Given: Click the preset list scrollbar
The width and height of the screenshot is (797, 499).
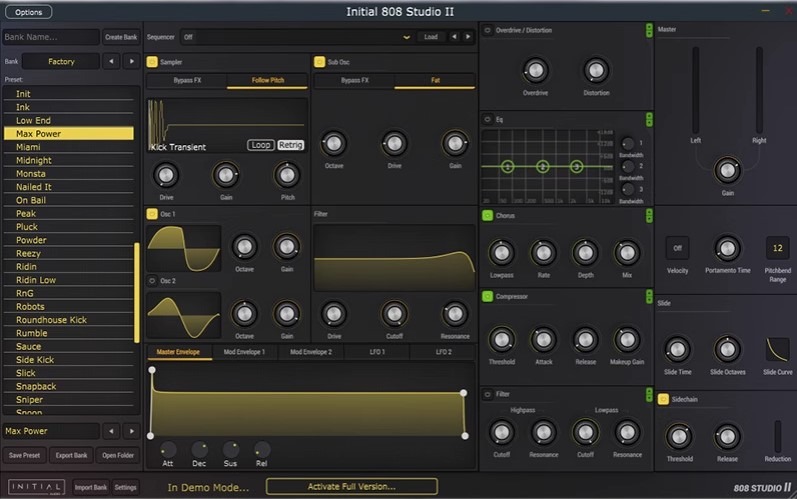Looking at the screenshot, I should 136,293.
